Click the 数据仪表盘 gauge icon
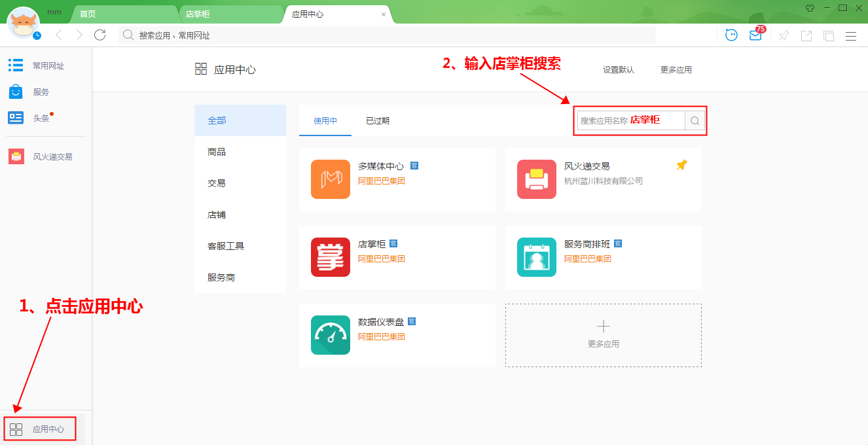The image size is (868, 445). click(x=331, y=335)
